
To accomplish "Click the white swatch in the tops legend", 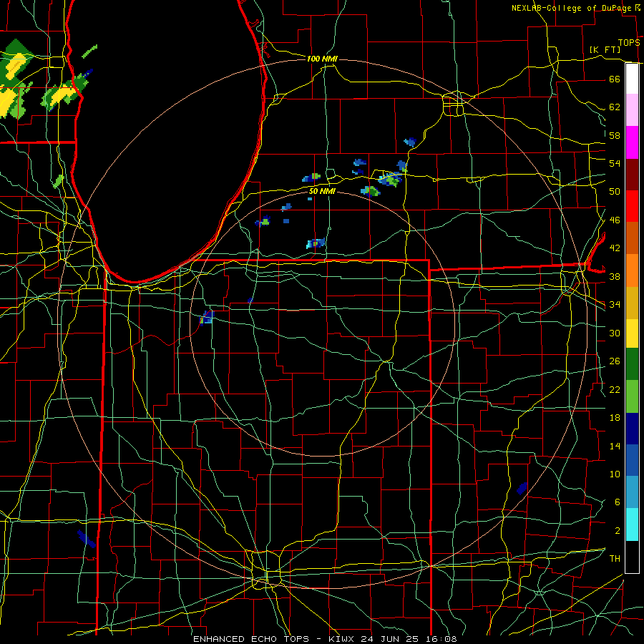I will coord(632,79).
